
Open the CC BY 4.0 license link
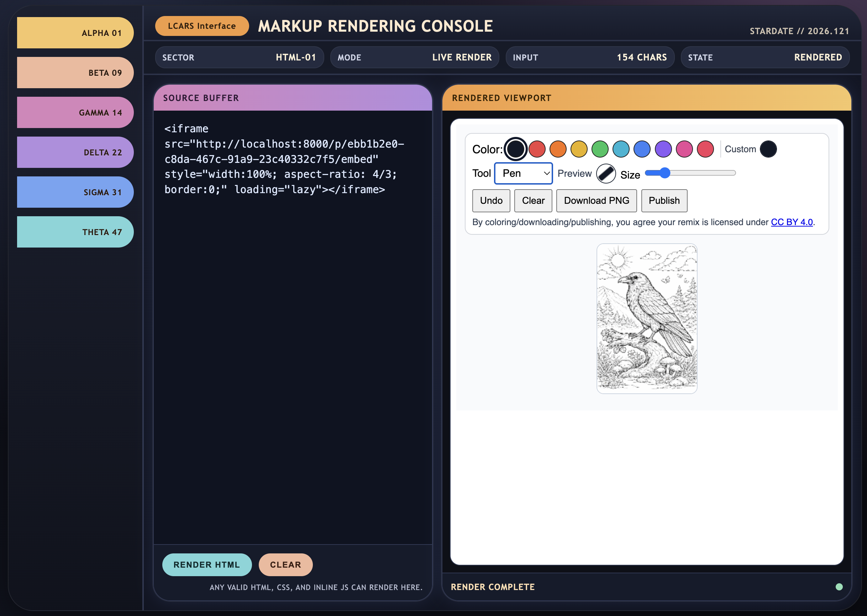pyautogui.click(x=792, y=222)
